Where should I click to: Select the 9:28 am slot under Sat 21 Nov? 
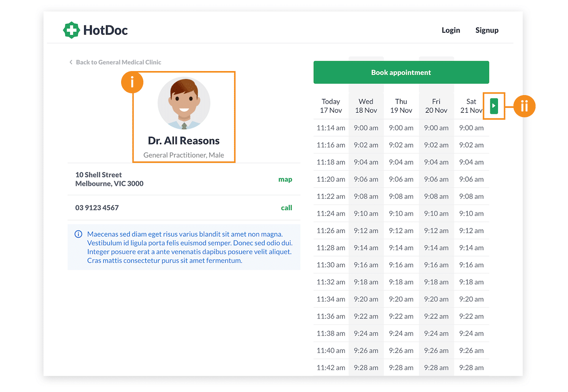(x=471, y=367)
